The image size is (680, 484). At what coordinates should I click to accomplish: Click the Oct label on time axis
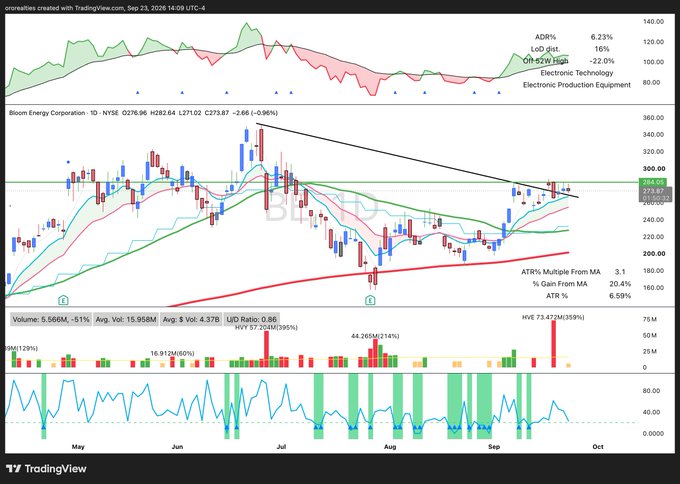(598, 446)
